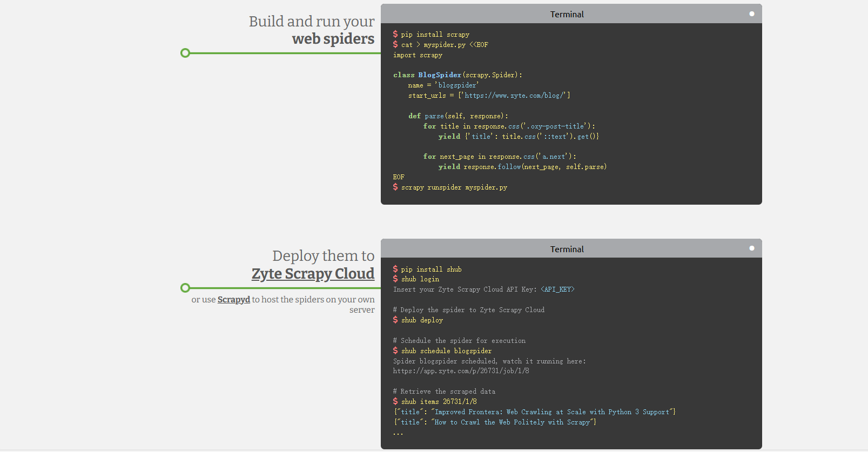Click the yield {'title': ...} line
Image resolution: width=868 pixels, height=452 pixels.
point(519,137)
